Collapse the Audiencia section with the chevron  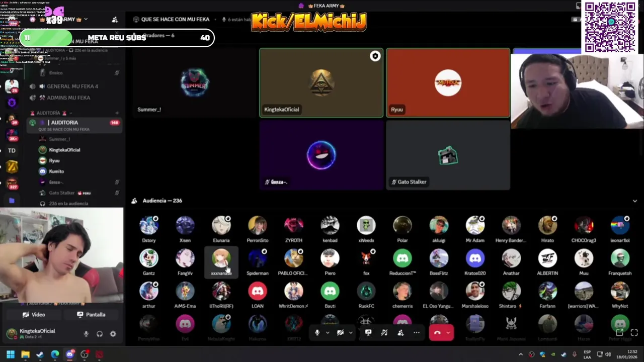click(x=634, y=201)
